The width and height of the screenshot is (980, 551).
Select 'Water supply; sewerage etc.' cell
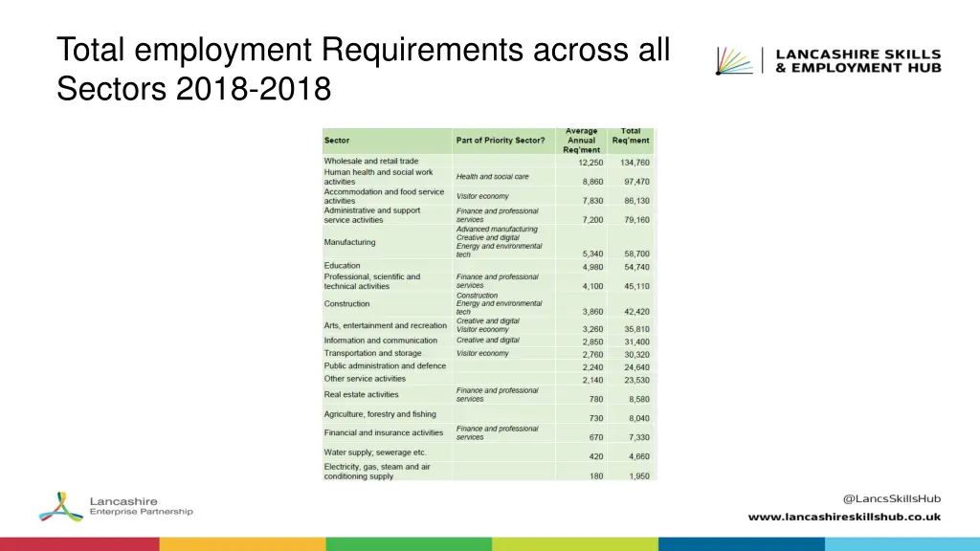(x=375, y=452)
